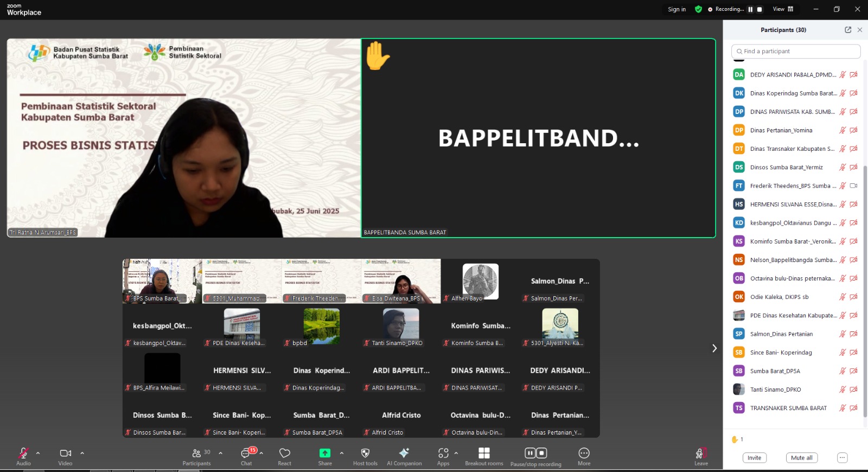Expand audio options arrow beside Audio

(x=38, y=453)
